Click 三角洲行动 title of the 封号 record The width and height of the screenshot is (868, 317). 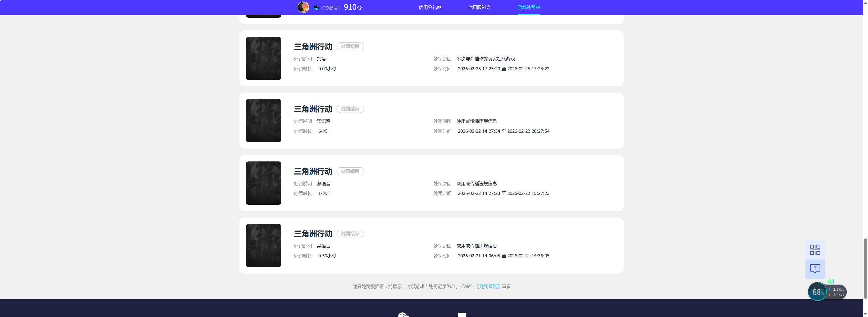click(313, 47)
